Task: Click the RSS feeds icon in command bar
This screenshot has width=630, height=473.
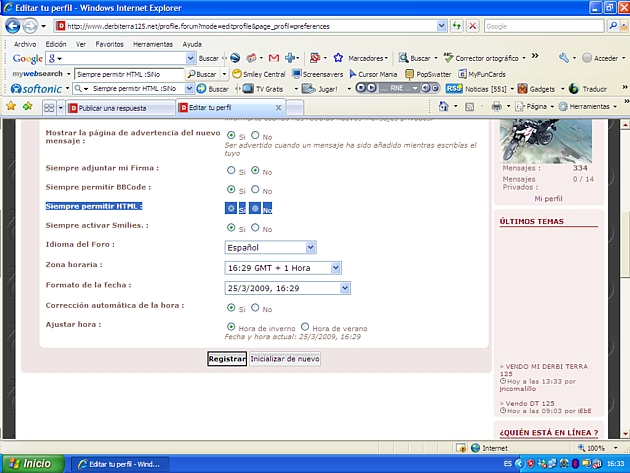Action: [469, 106]
